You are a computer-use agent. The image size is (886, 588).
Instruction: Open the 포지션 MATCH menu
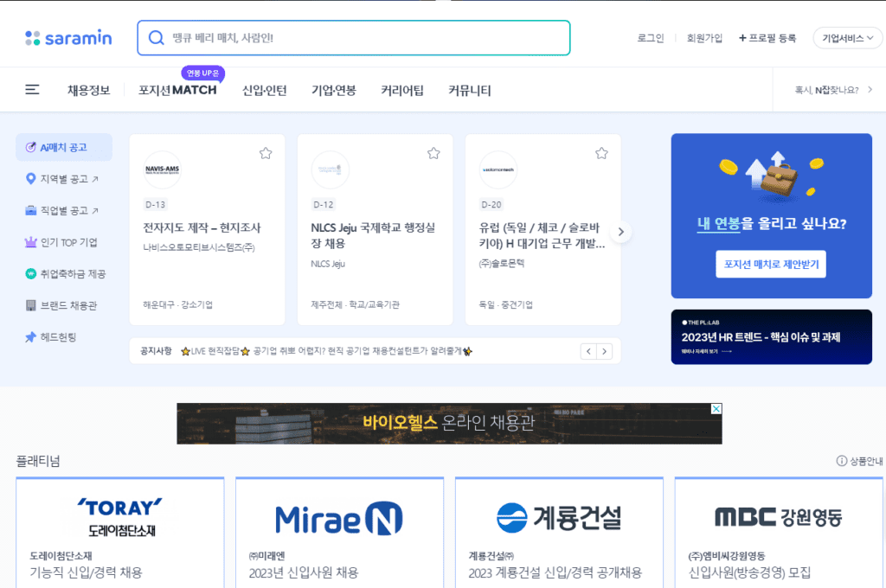click(x=177, y=91)
